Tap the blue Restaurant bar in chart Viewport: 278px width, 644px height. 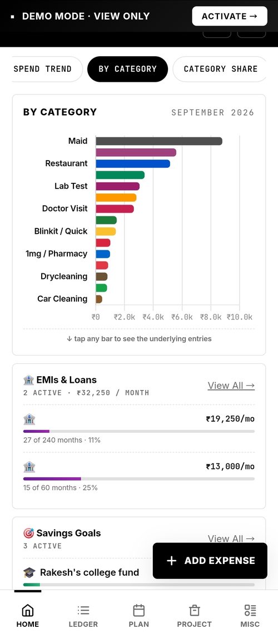pyautogui.click(x=133, y=164)
